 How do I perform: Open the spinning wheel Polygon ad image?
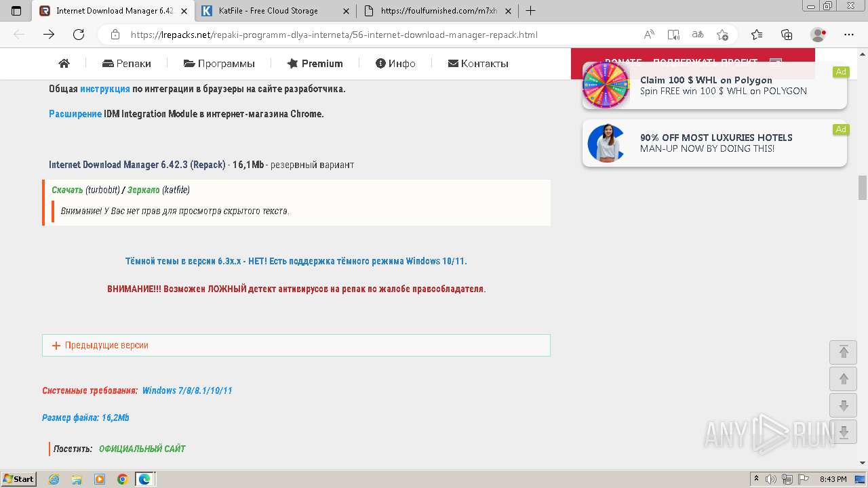[x=606, y=85]
